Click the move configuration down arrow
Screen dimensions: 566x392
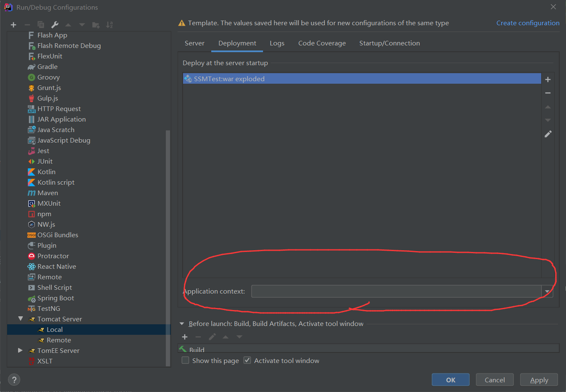pos(82,25)
